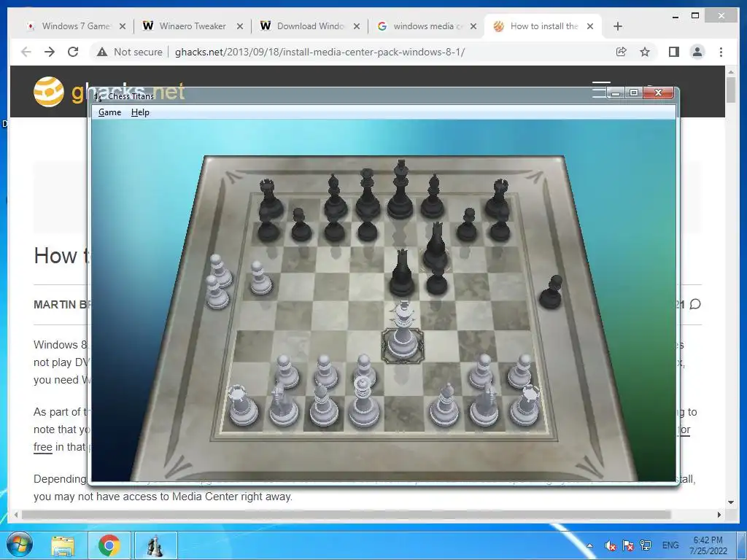Close the Windows 7 Game tab
The image size is (747, 560).
(123, 26)
